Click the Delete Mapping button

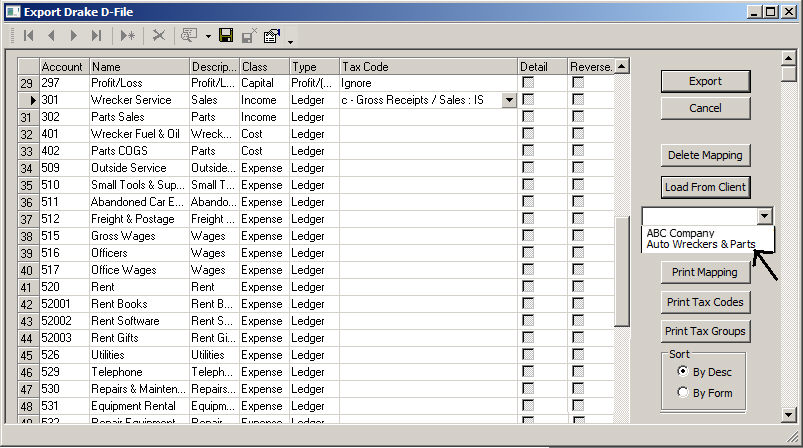[705, 155]
